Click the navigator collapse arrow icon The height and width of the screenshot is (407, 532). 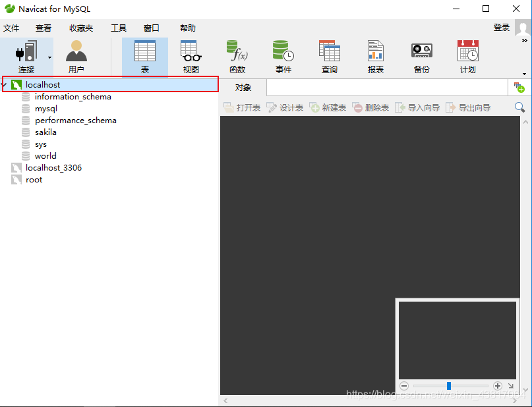click(511, 386)
